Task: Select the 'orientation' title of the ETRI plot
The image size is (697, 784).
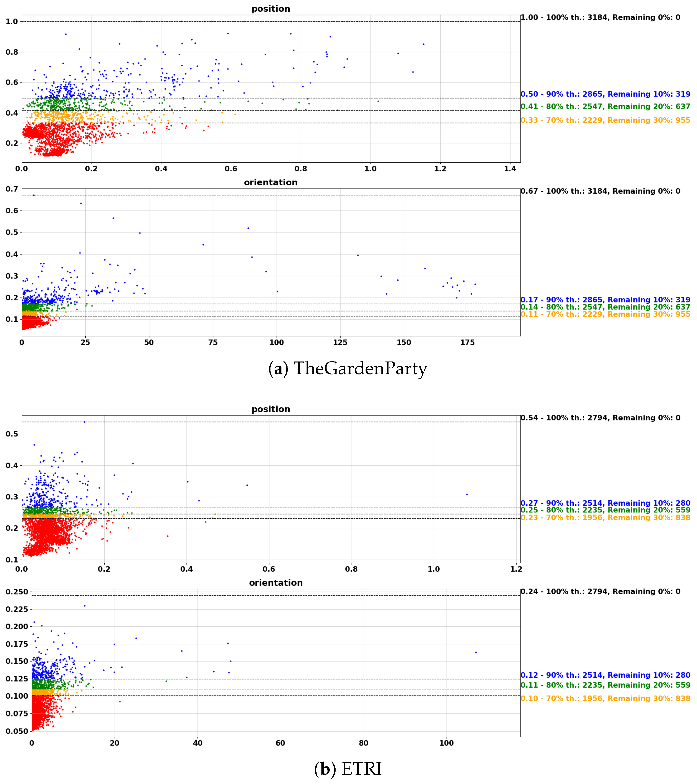Action: 276,583
